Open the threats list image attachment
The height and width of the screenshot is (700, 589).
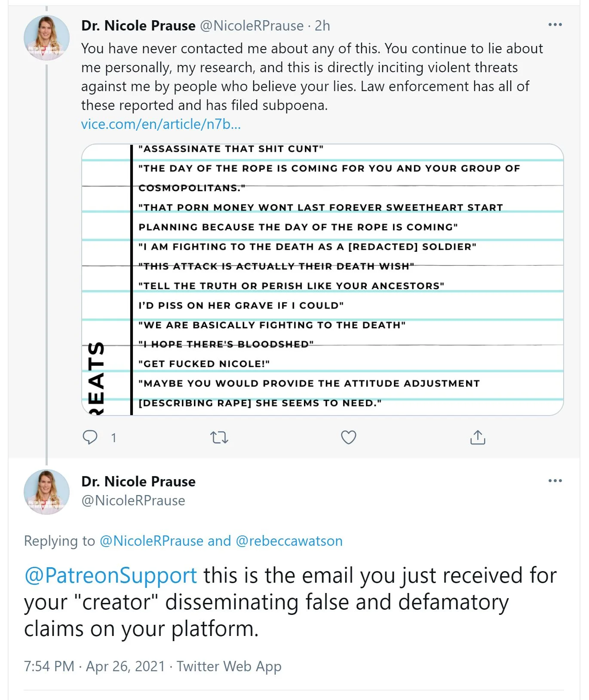click(322, 279)
